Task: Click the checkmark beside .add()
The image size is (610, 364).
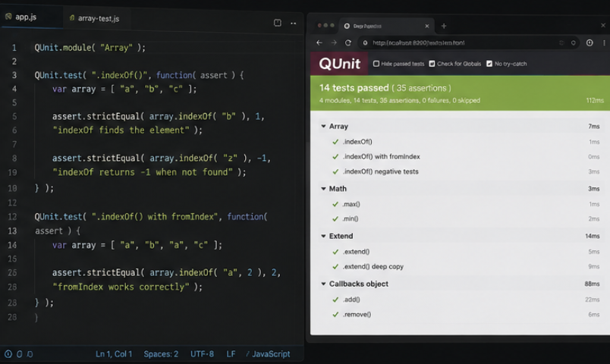Action: (335, 300)
